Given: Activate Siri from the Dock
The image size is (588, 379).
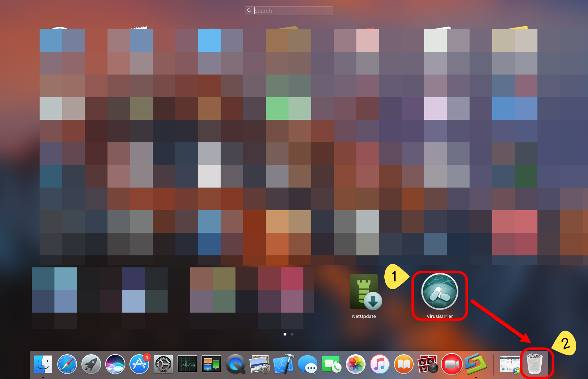Looking at the screenshot, I should (x=115, y=364).
